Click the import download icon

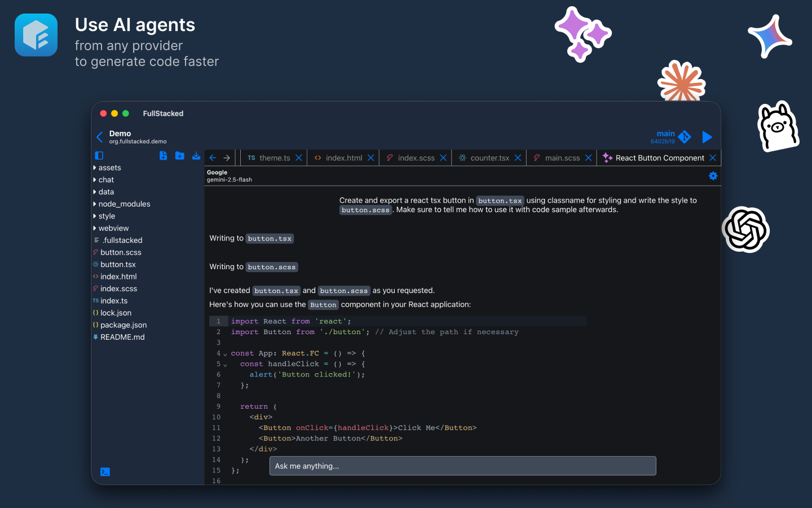(x=196, y=155)
